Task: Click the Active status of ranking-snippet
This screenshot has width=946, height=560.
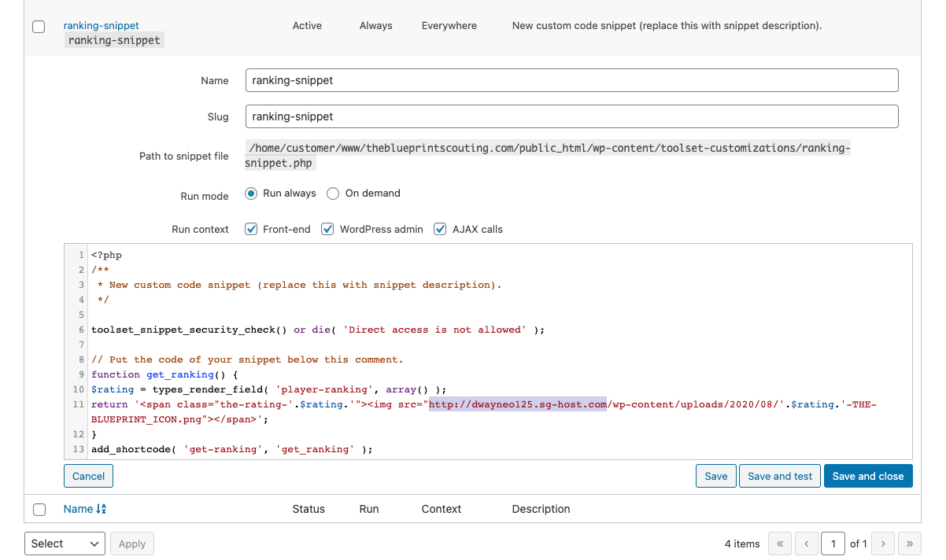Action: tap(307, 25)
